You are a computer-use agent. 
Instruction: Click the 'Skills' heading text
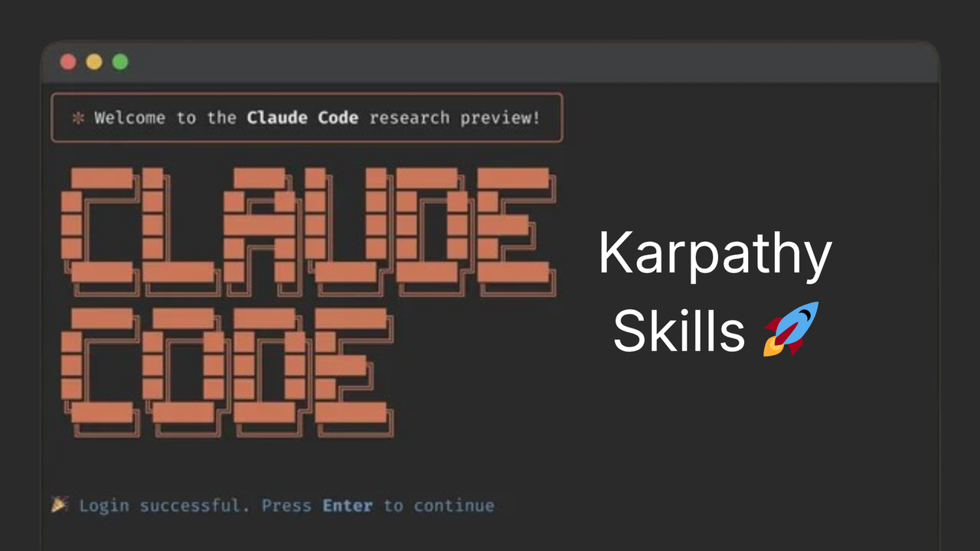pyautogui.click(x=679, y=331)
